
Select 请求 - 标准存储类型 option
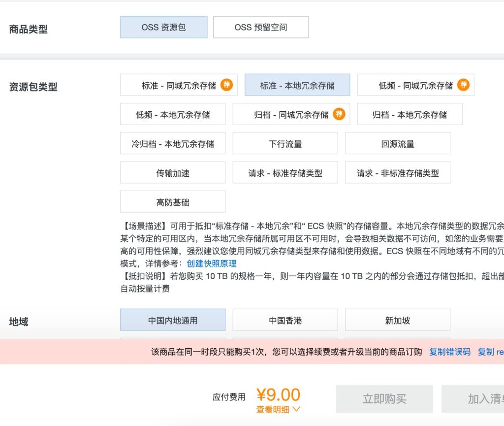pos(285,172)
